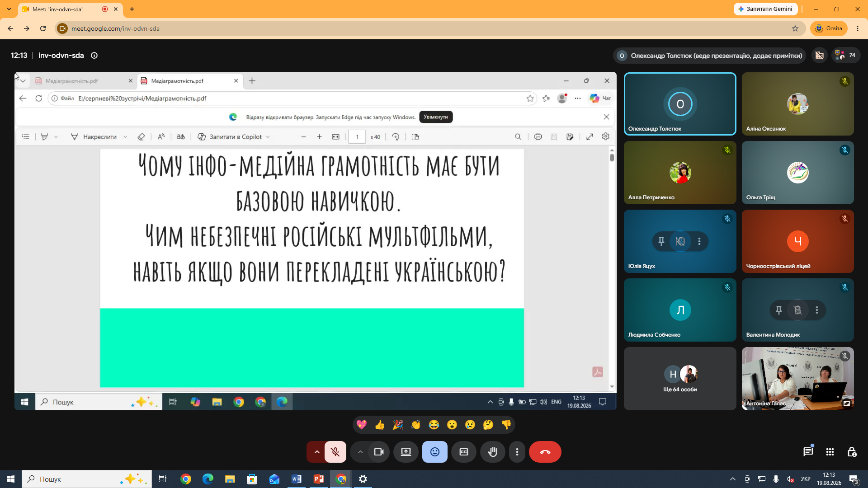Switch the УКР keyboard language

pyautogui.click(x=806, y=479)
